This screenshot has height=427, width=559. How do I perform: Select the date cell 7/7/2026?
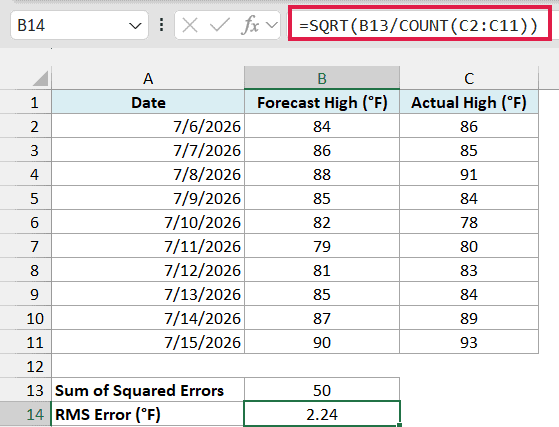click(x=148, y=150)
